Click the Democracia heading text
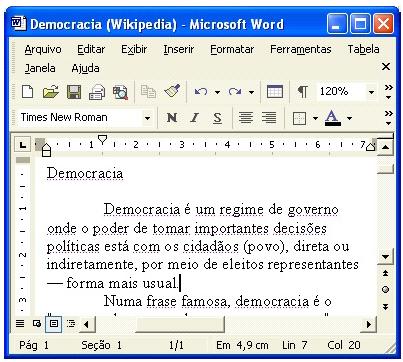Screen dimensions: 403x362 click(x=85, y=173)
